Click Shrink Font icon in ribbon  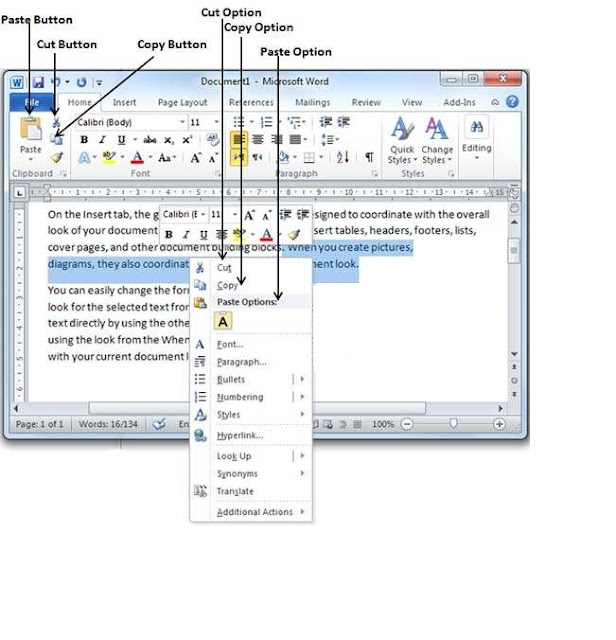213,158
